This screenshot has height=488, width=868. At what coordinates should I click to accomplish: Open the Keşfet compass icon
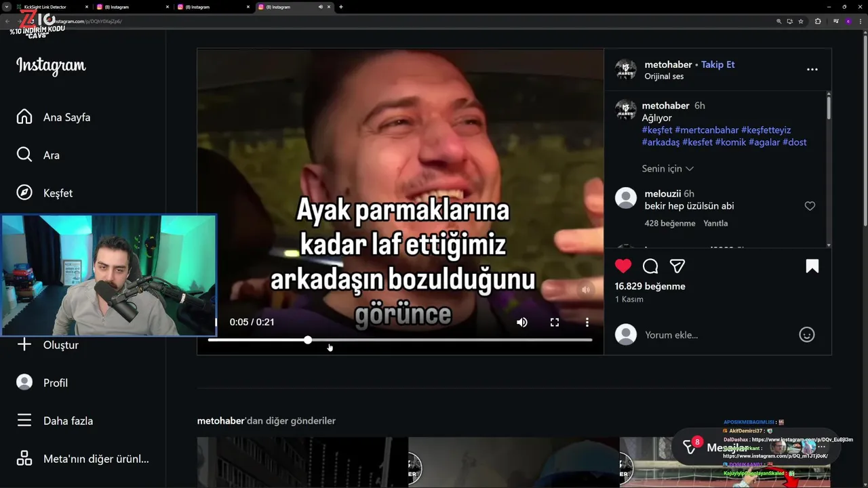click(x=24, y=192)
